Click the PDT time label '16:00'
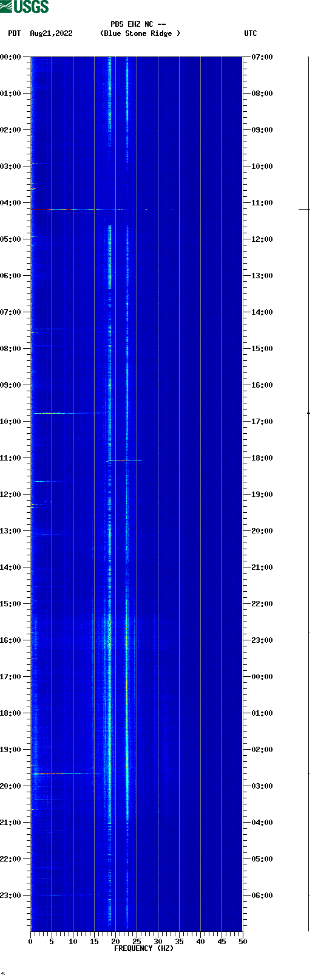Image resolution: width=335 pixels, height=980 pixels. click(11, 640)
